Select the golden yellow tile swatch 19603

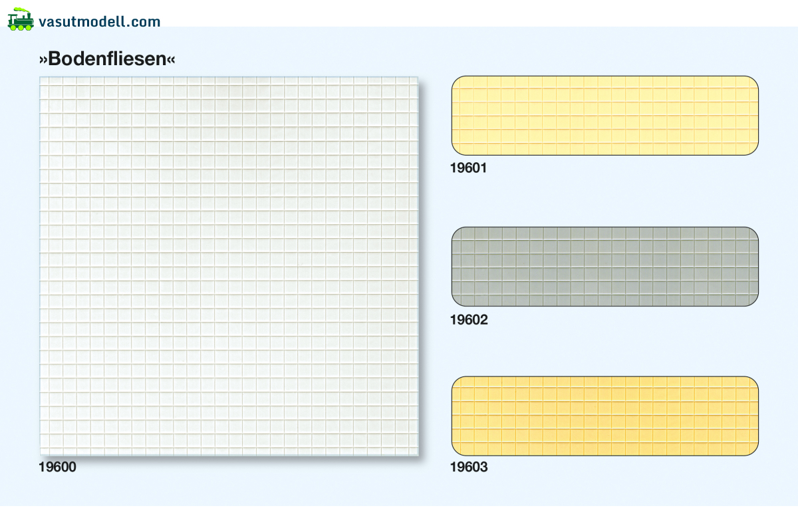(x=604, y=416)
